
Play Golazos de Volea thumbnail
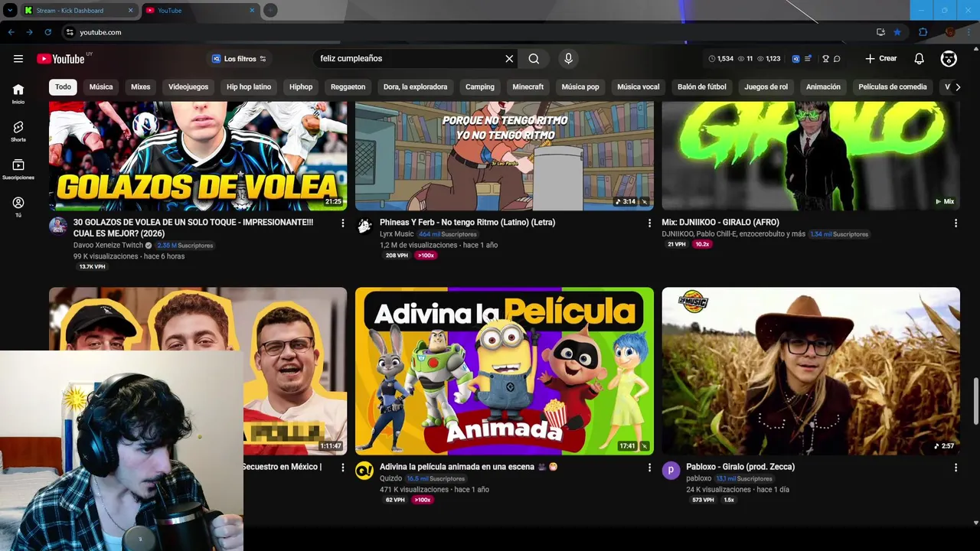198,155
